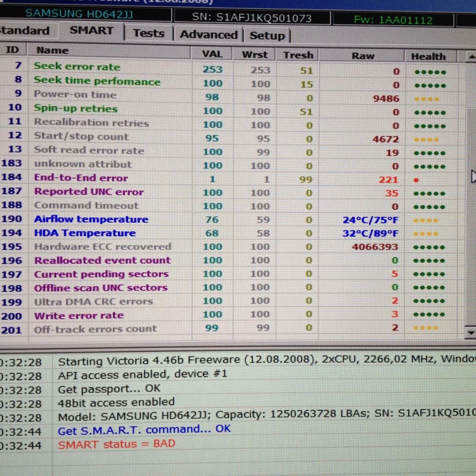This screenshot has width=476, height=476.
Task: Click the 24°C/75°F temperature value
Action: click(370, 220)
